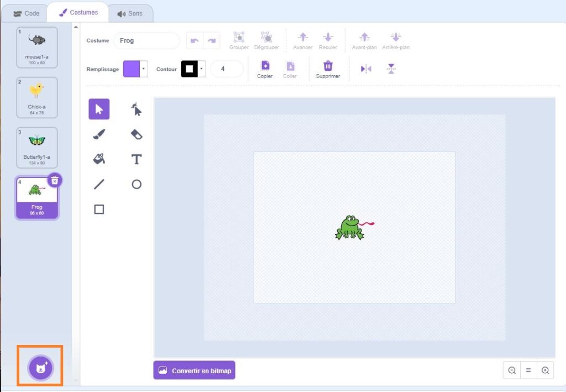Choose the Circle tool

[137, 184]
